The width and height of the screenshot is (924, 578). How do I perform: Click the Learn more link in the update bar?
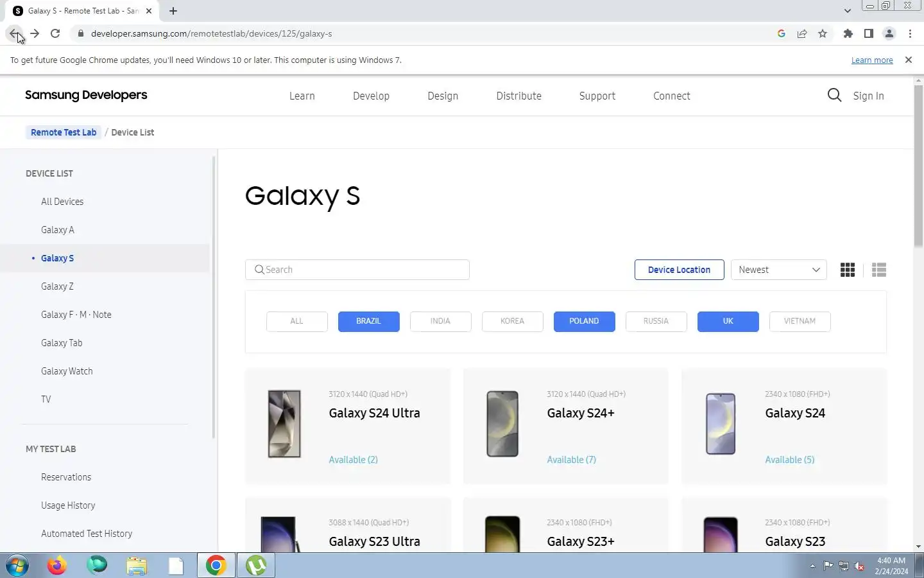tap(872, 60)
